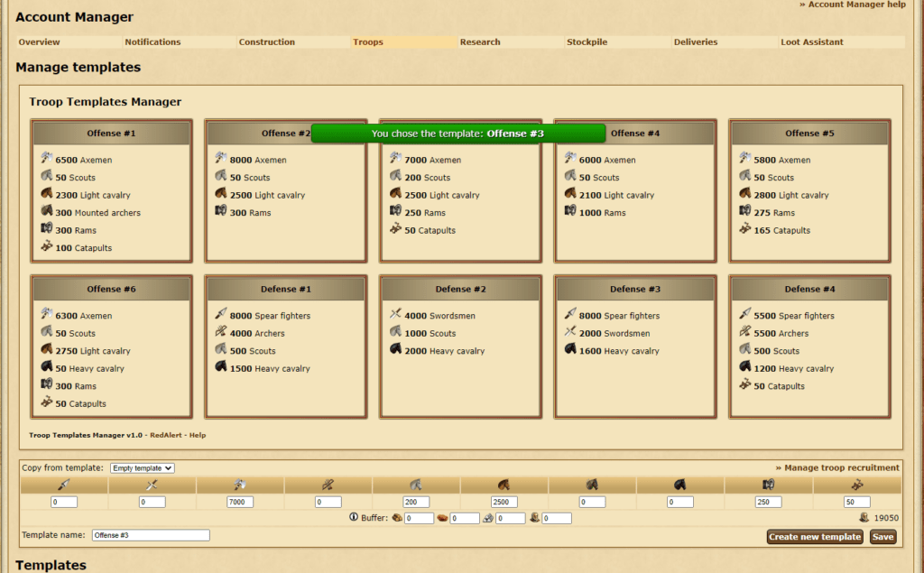Click the clay buffer icon
The height and width of the screenshot is (573, 924).
pos(442,518)
